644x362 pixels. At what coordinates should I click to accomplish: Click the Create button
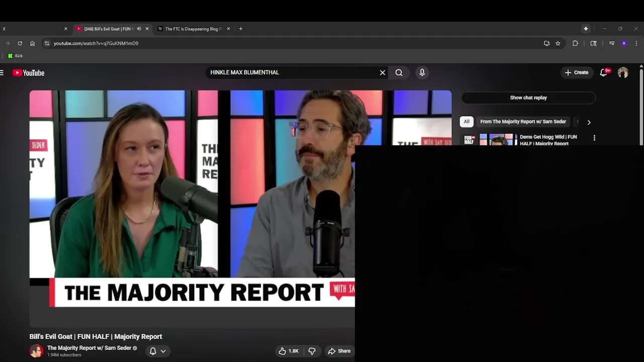577,72
